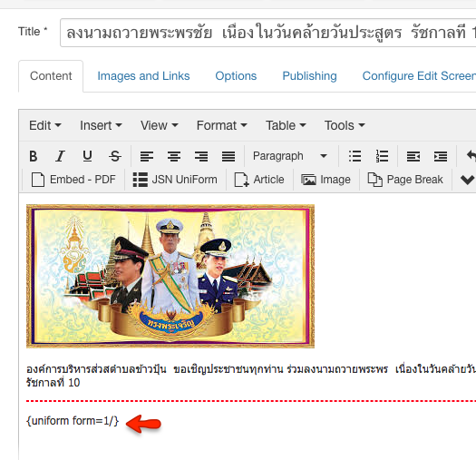Increase indent of paragraph
The image size is (476, 460).
(x=441, y=156)
